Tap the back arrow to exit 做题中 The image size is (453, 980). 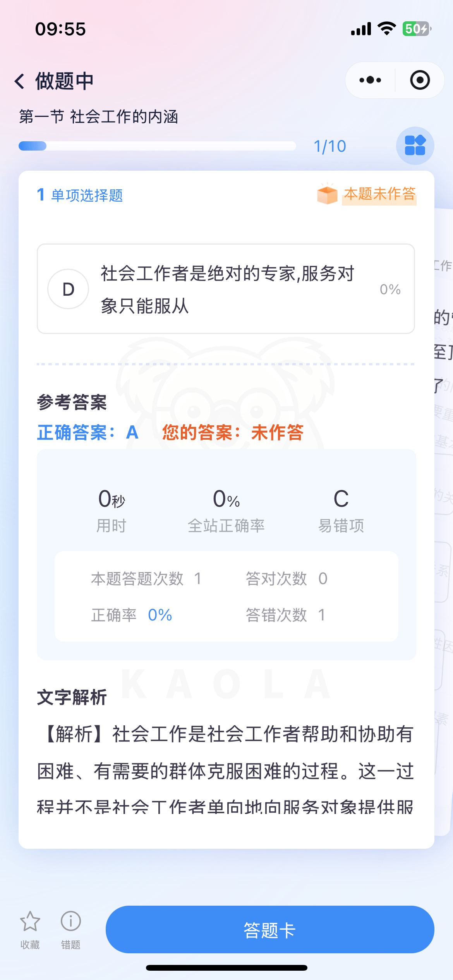coord(19,81)
